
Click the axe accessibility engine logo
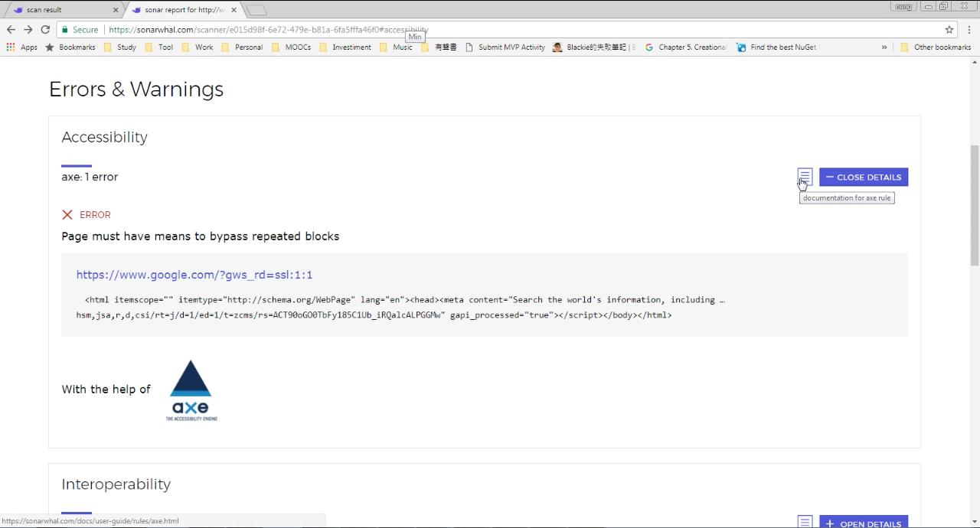(x=191, y=390)
